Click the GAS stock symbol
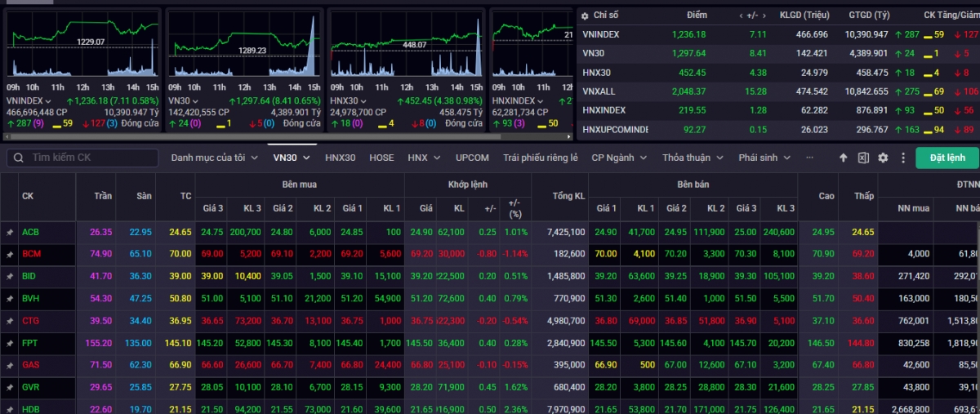This screenshot has width=980, height=414. point(30,365)
